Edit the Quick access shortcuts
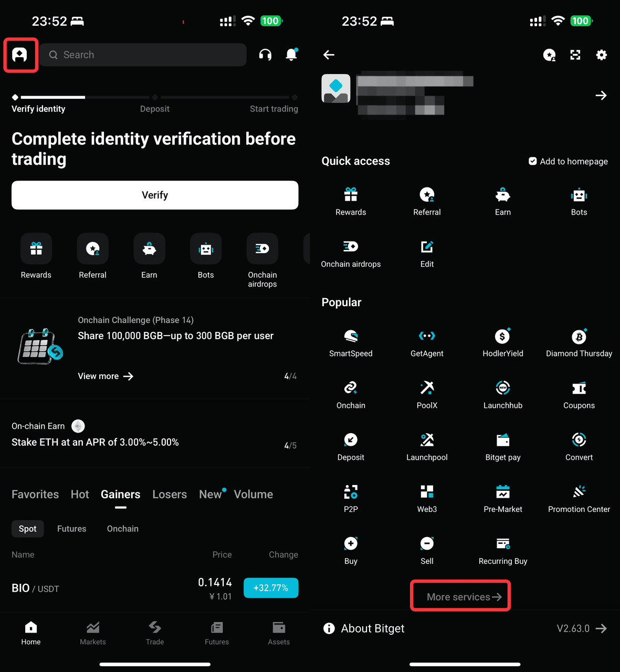Image resolution: width=620 pixels, height=672 pixels. coord(427,253)
